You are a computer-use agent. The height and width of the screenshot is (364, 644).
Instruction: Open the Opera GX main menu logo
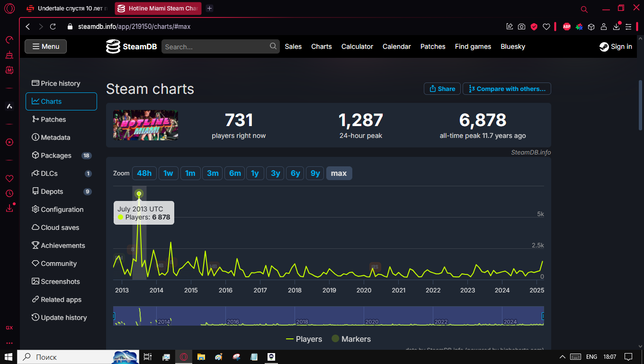coord(9,9)
